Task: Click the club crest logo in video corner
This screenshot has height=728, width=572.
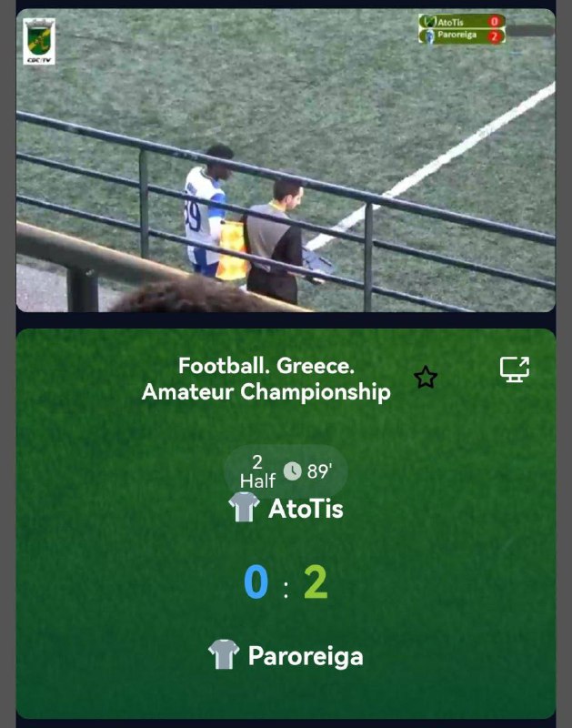Action: 39,41
